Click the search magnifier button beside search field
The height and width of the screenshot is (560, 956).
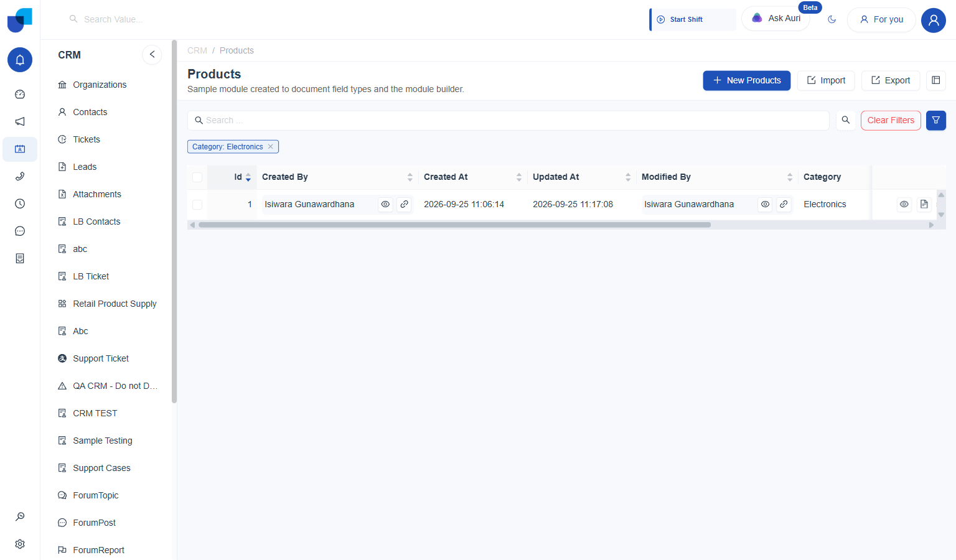[x=846, y=120]
